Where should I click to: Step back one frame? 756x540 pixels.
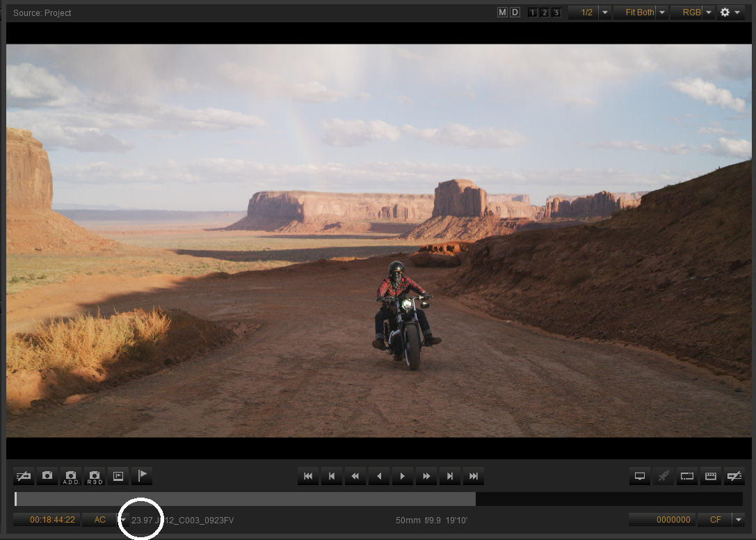[x=332, y=476]
